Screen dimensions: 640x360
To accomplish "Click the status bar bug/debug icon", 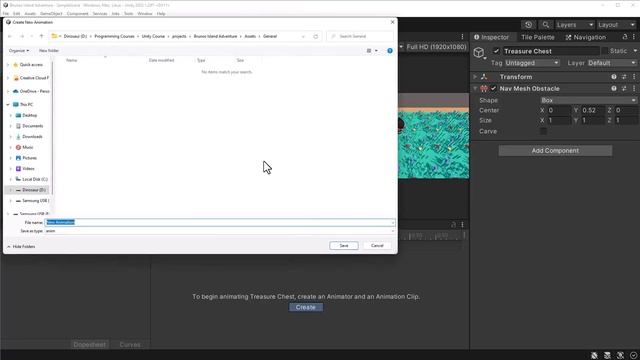I will pyautogui.click(x=594, y=356).
